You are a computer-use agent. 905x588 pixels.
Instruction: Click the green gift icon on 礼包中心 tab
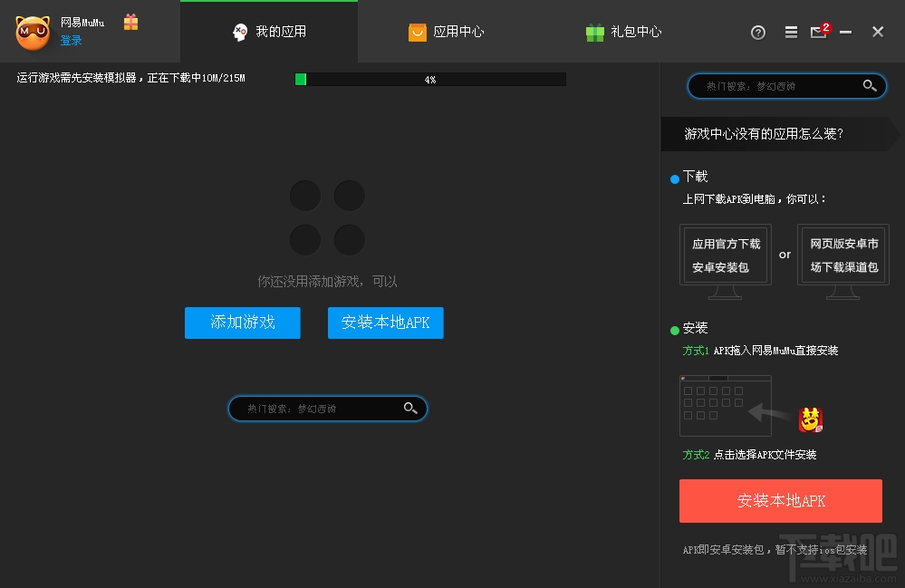click(594, 32)
